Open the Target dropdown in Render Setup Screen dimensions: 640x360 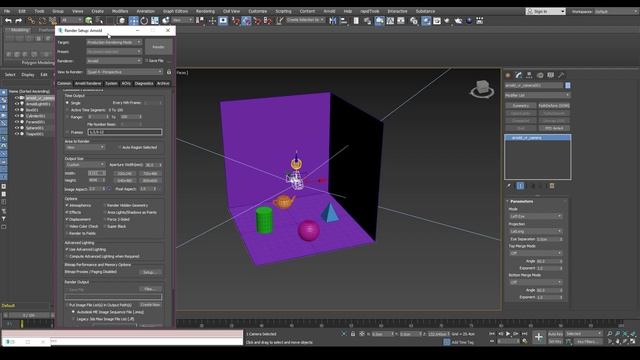[x=114, y=42]
